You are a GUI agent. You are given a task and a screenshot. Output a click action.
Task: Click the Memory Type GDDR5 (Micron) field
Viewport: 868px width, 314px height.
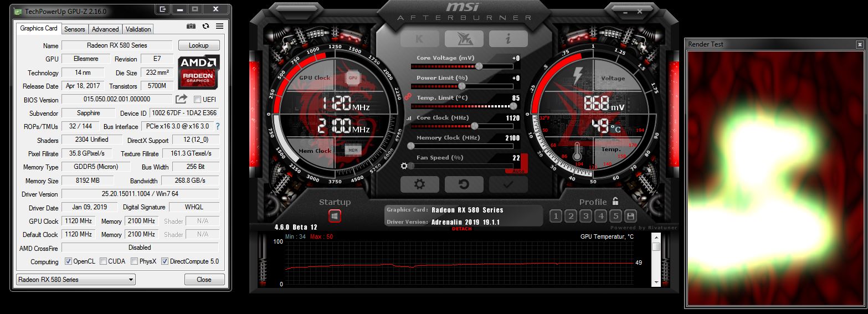pos(96,167)
